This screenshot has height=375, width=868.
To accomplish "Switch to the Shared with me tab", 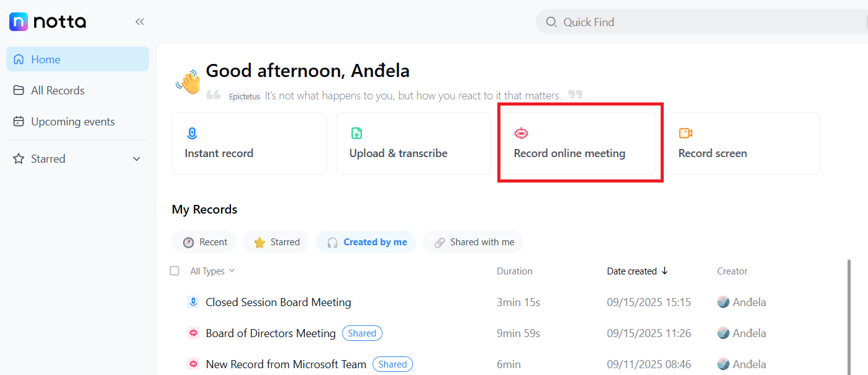I will pyautogui.click(x=473, y=242).
